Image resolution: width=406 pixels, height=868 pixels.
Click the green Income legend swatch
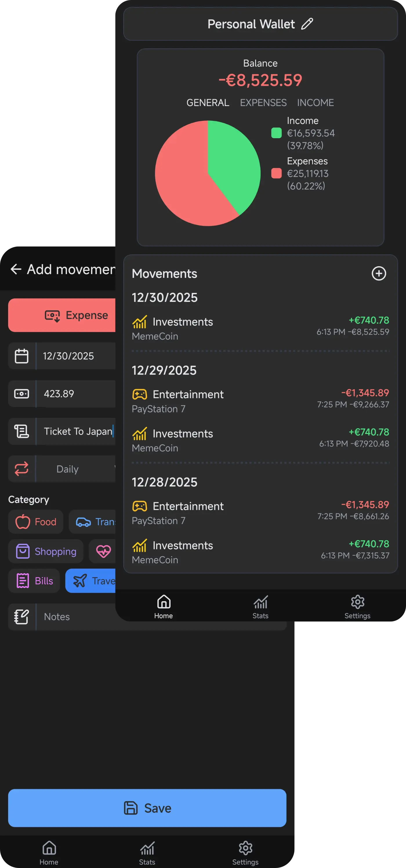coord(276,133)
